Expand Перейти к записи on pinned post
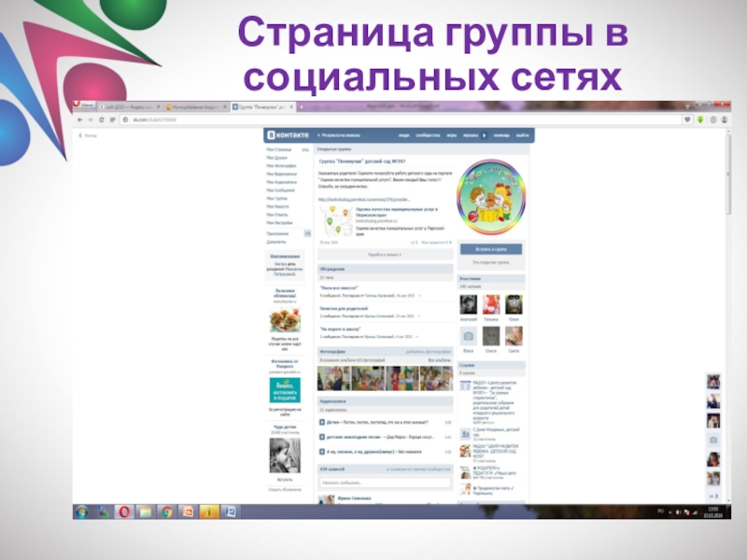The image size is (747, 560). click(385, 253)
